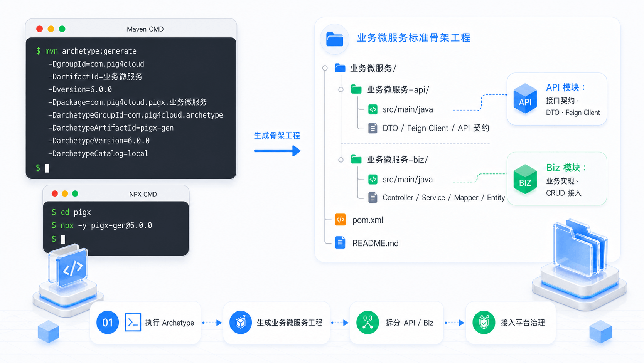Click the green folder icon of 业务微服务-biz/
The width and height of the screenshot is (644, 363).
pos(356,159)
